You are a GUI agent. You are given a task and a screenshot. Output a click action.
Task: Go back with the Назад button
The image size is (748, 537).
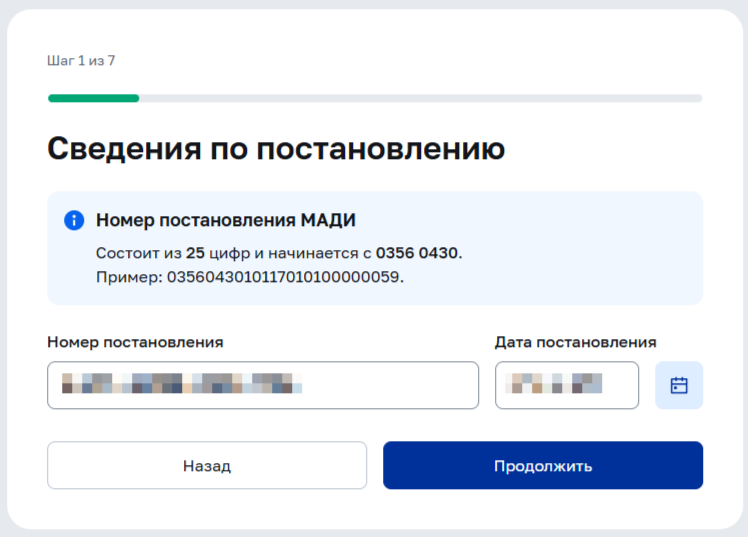[207, 465]
